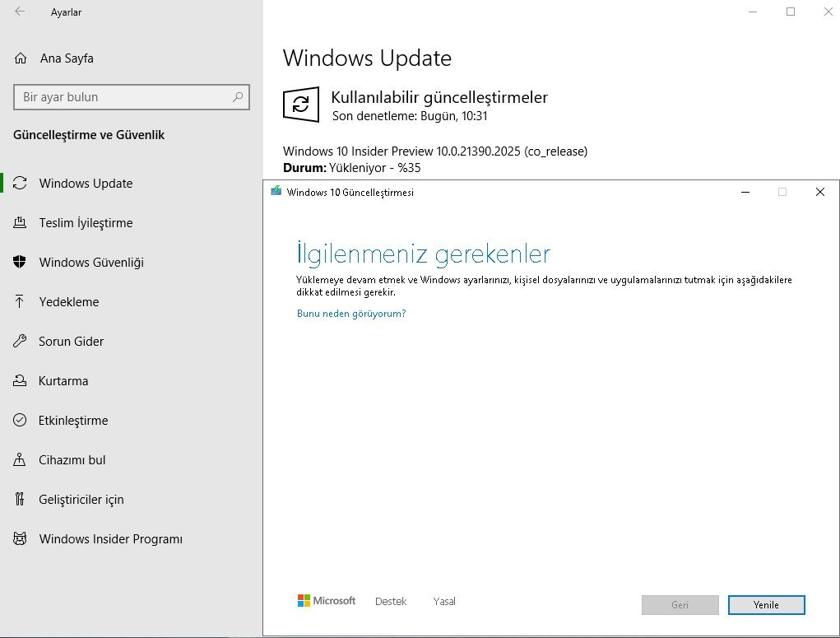The image size is (840, 638).
Task: Click the Windows Insider Programı cat icon
Action: pyautogui.click(x=20, y=539)
